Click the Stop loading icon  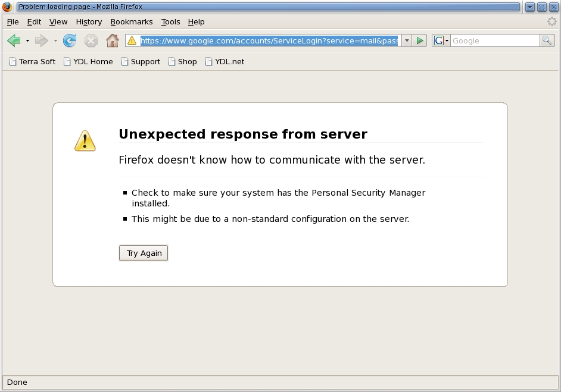[91, 40]
